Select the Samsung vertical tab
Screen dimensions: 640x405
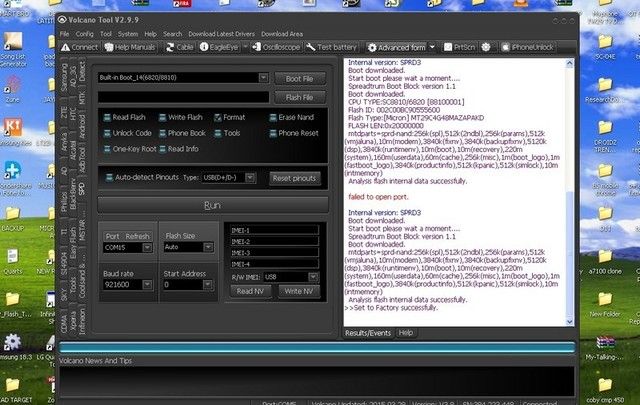pyautogui.click(x=64, y=78)
